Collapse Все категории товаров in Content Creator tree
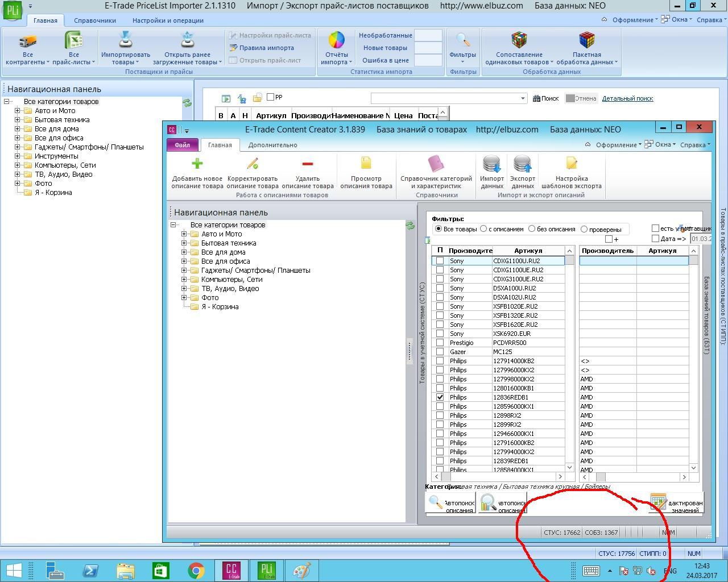 [173, 225]
